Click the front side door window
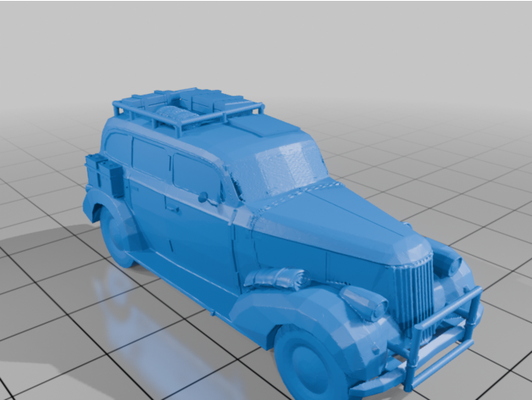 click(x=196, y=178)
